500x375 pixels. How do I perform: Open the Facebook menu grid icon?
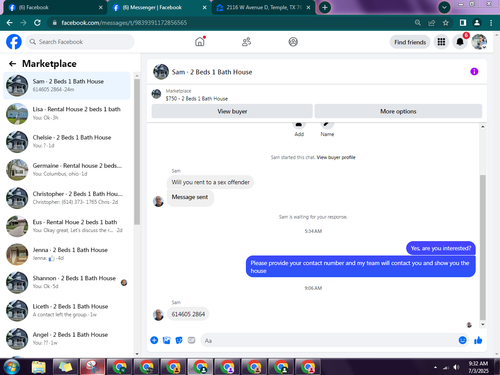pos(441,42)
